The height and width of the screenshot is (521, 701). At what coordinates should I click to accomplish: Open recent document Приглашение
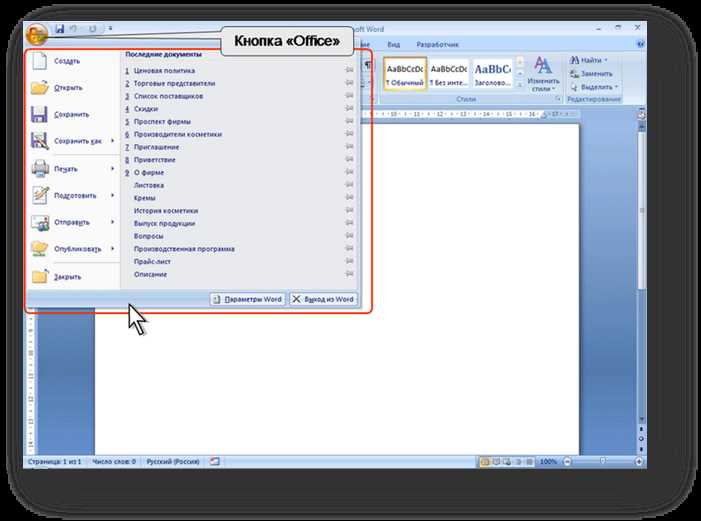[x=156, y=147]
